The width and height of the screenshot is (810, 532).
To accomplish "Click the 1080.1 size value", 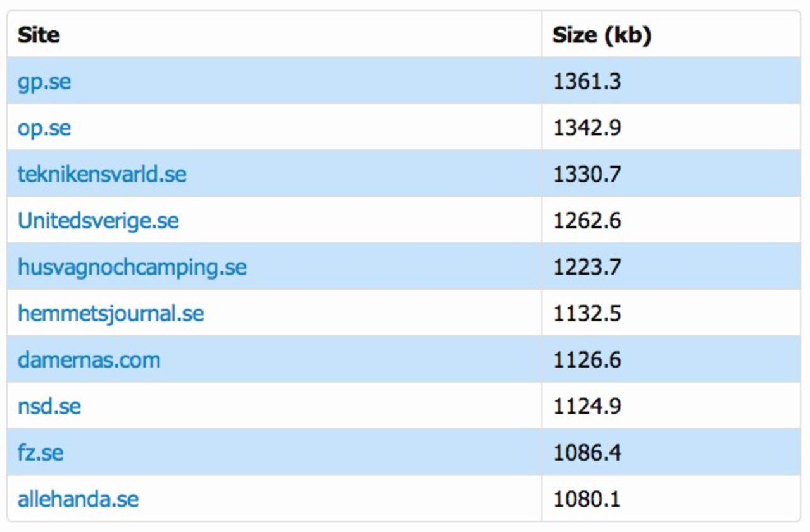I will (x=587, y=499).
